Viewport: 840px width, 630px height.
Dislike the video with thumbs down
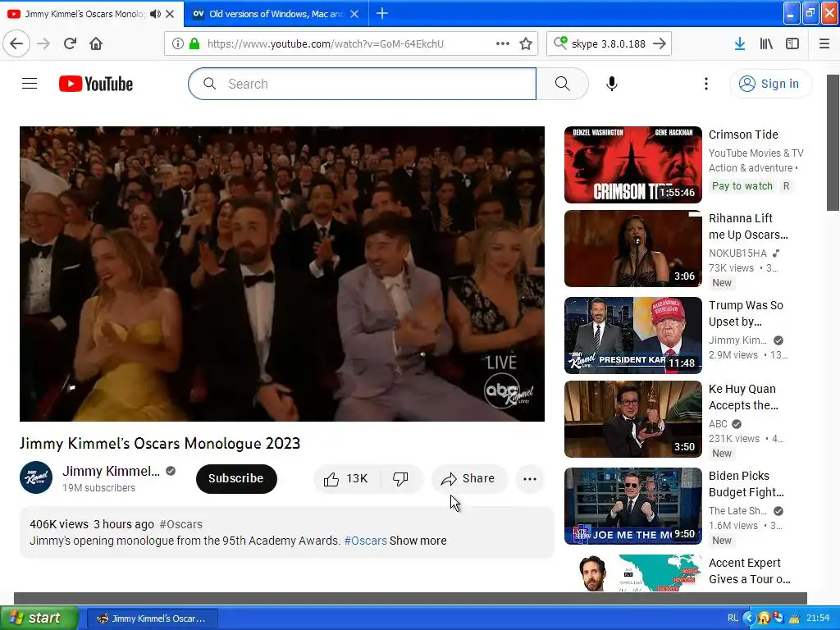point(400,478)
